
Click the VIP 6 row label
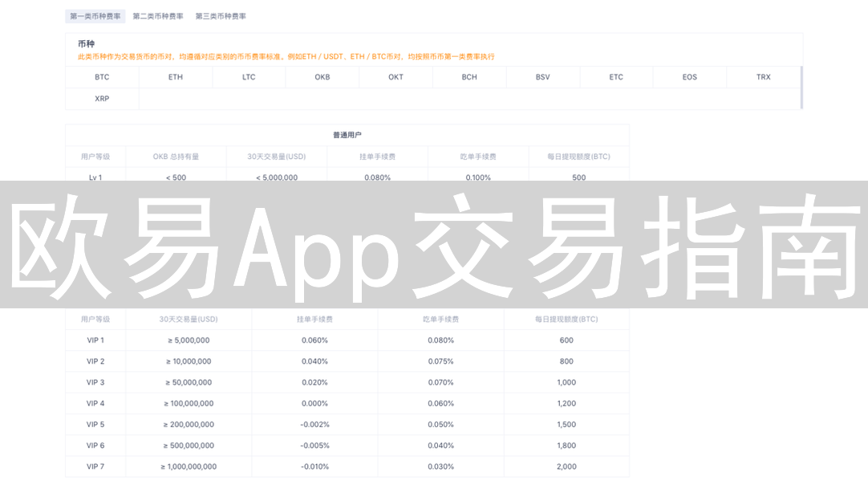[x=95, y=446]
